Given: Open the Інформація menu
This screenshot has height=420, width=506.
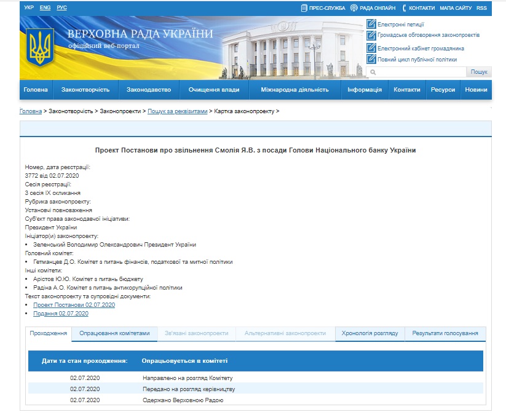Looking at the screenshot, I should coord(365,90).
